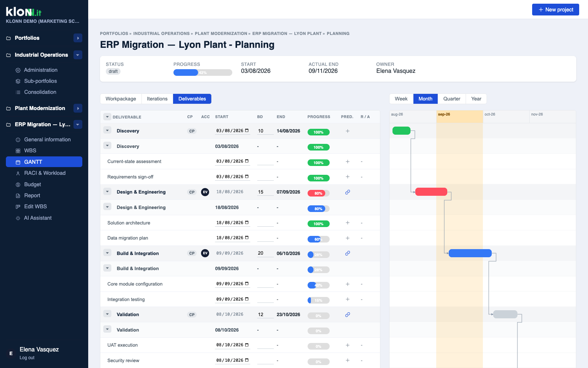Screen dimensions: 588x368
Task: Click the predecessor link icon for Build & Integration
Action: coord(347,253)
